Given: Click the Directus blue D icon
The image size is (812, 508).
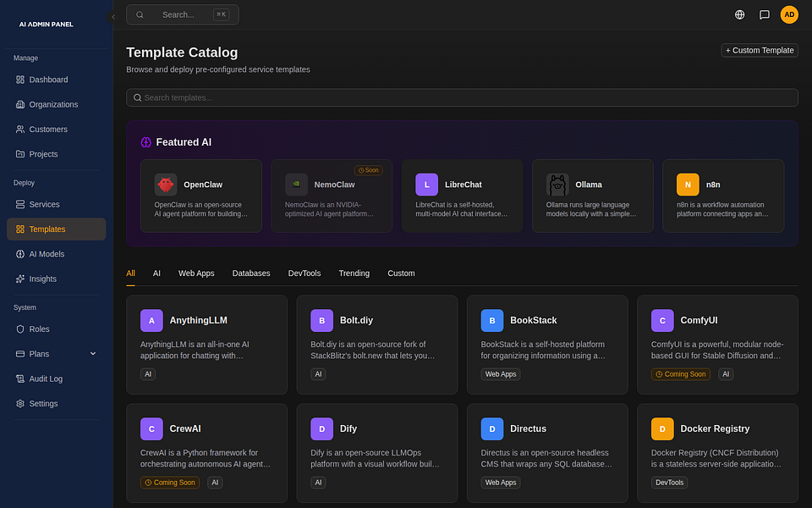Looking at the screenshot, I should 492,429.
